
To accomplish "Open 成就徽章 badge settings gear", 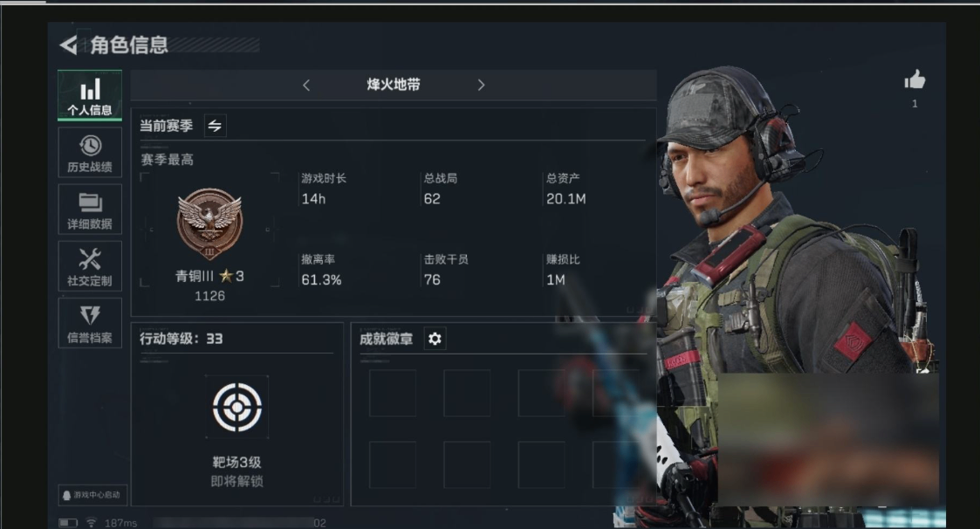I will click(x=435, y=339).
